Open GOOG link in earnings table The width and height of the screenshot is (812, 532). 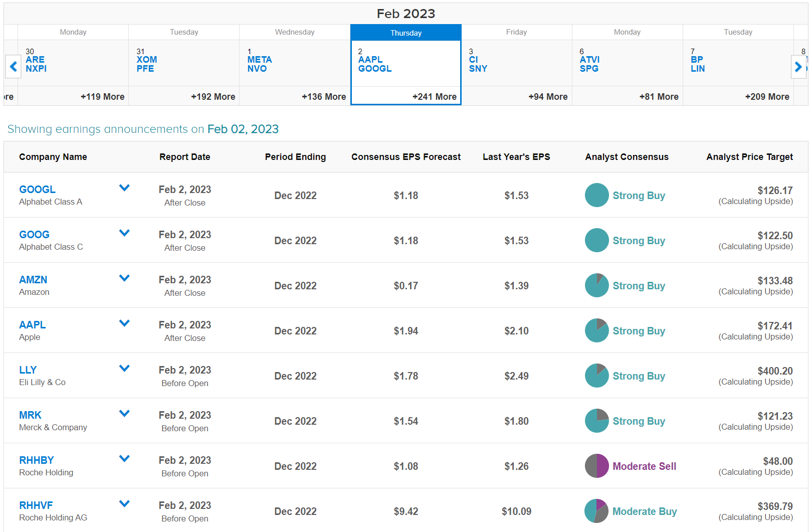click(34, 235)
